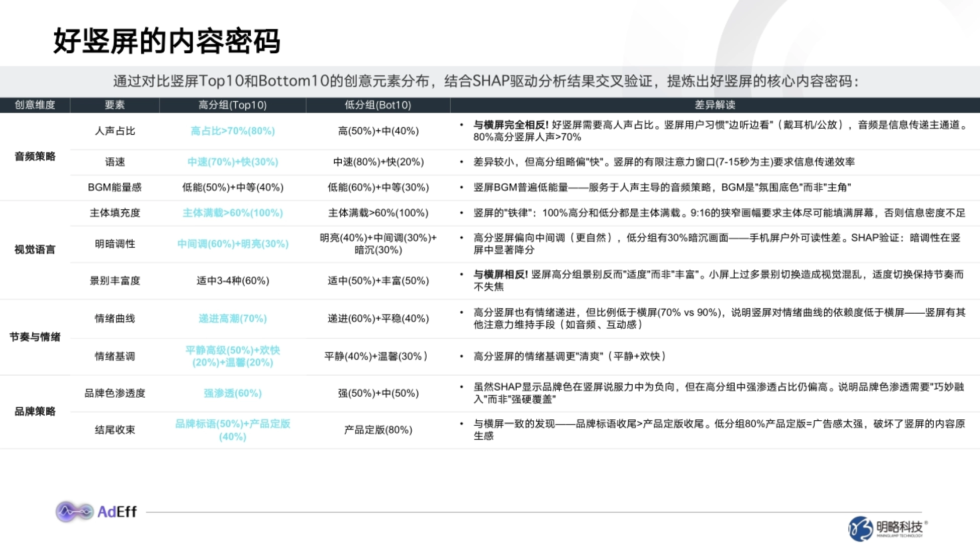Screen dimensions: 980x552
Task: Select the 中间调(60%)+明亮(30%) value
Action: coord(233,244)
